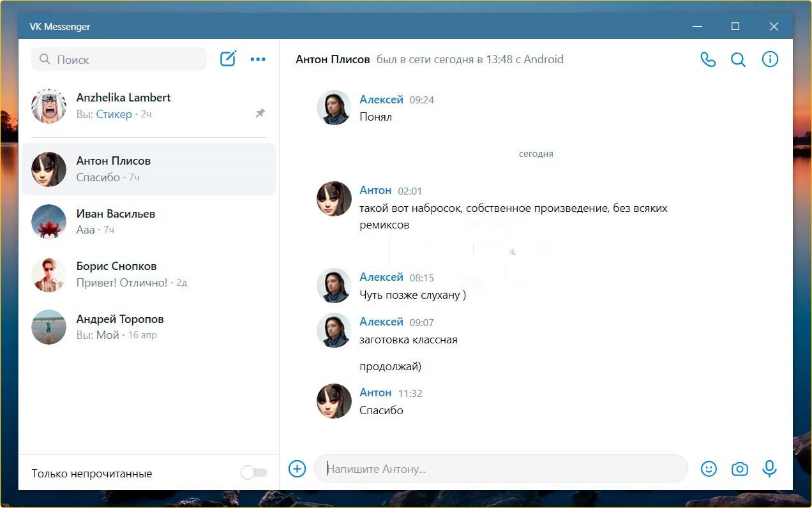Open the three-dots more options menu
812x508 pixels.
[x=258, y=59]
